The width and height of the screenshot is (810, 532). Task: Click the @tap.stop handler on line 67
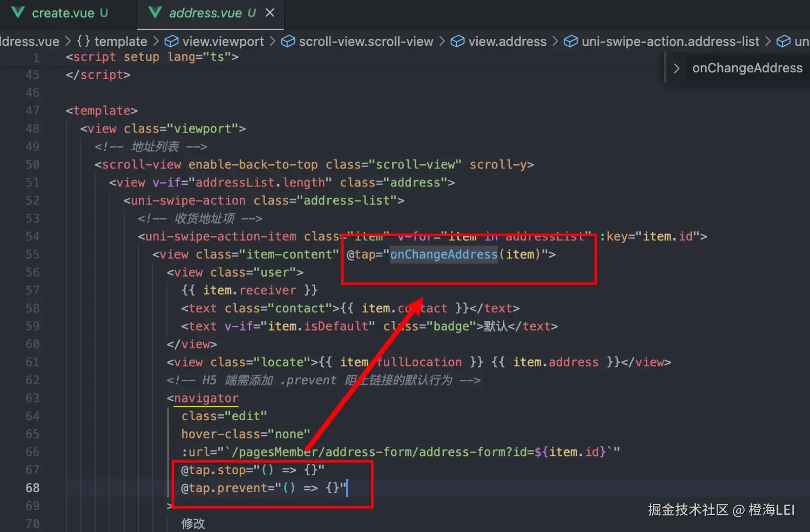click(x=253, y=470)
